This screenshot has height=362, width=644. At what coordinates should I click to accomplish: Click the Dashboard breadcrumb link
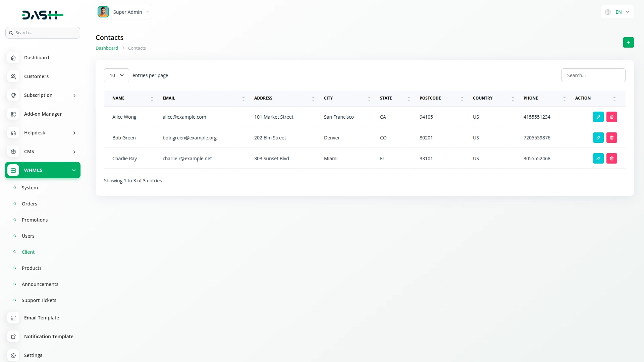107,48
